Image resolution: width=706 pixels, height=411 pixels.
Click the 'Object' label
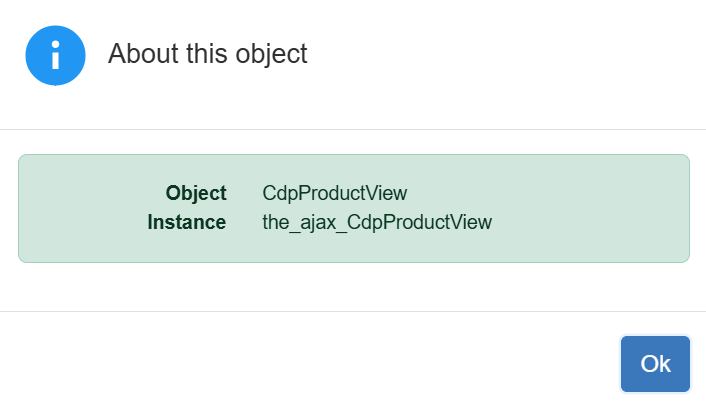[196, 193]
